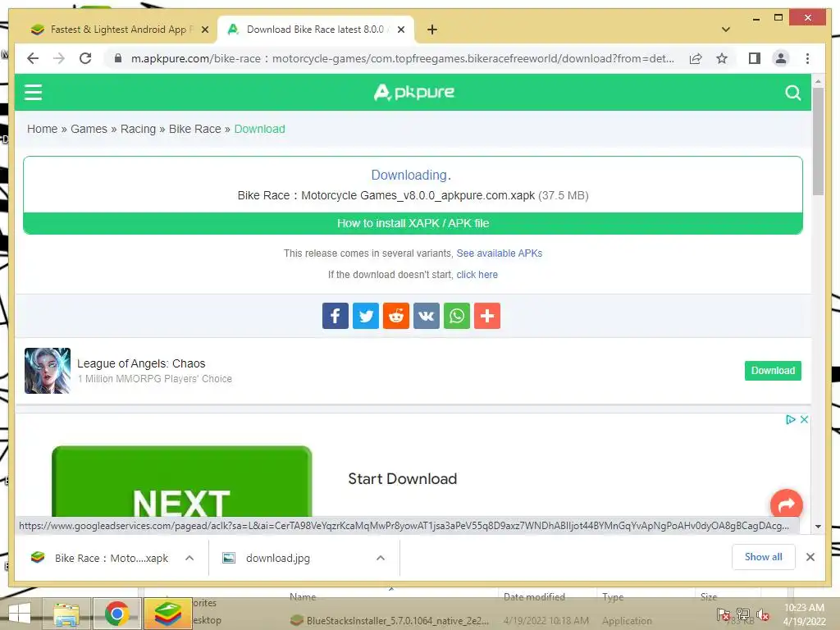Expand the tab search dropdown chevron
Viewport: 840px width, 630px height.
(725, 30)
